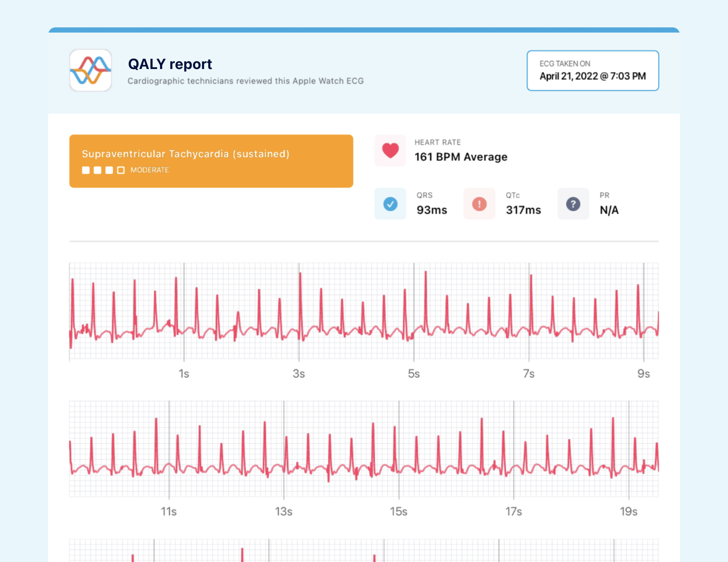
Task: Click the 161 BPM Average value
Action: point(460,157)
